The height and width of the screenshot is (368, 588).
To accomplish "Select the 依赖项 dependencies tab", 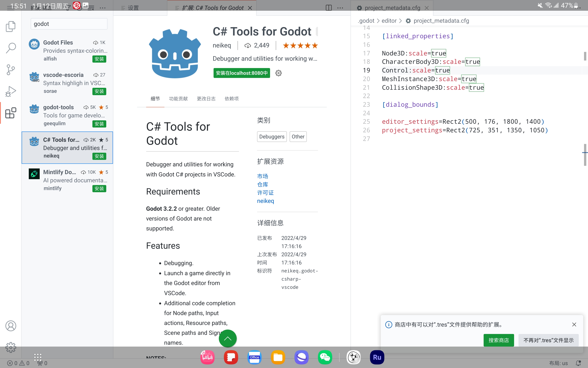I will coord(232,99).
